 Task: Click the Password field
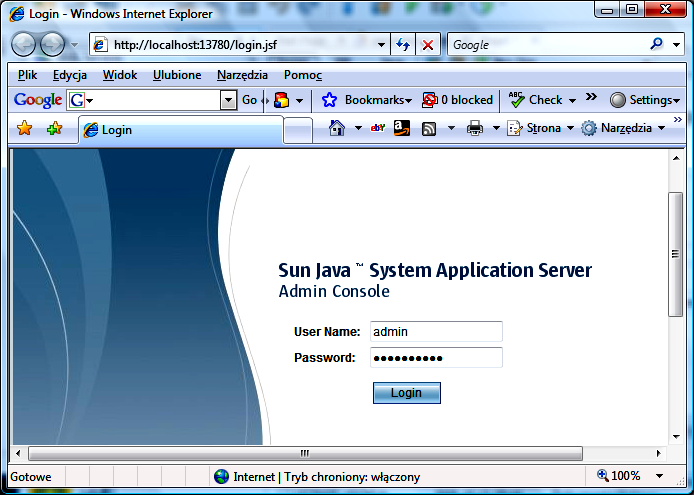click(x=436, y=358)
